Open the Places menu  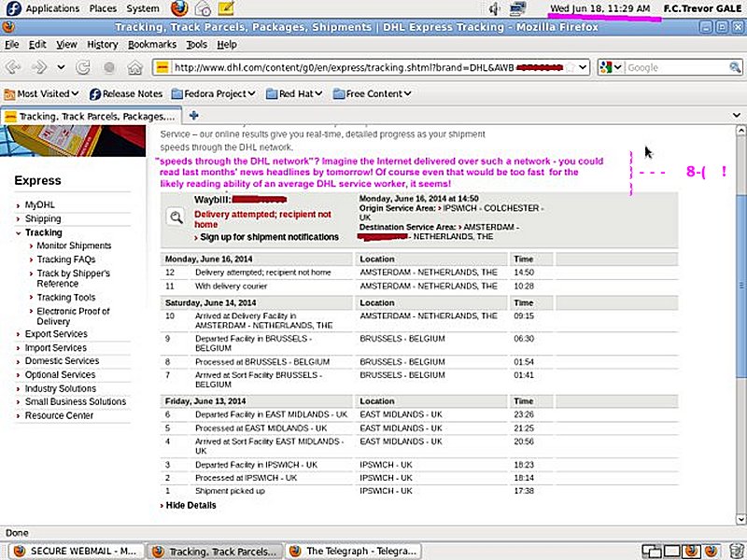point(103,8)
